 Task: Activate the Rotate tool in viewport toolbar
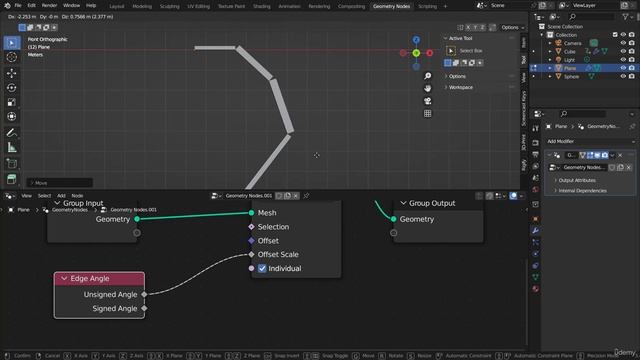(x=12, y=88)
